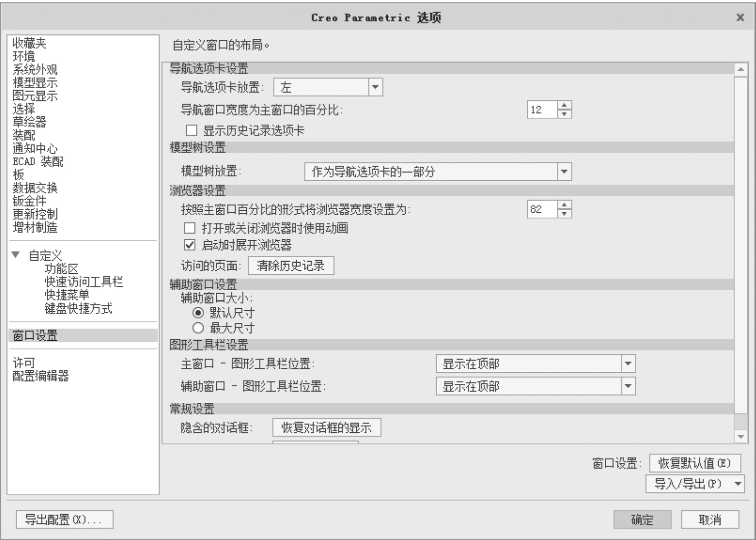
Task: Click the 自定义 tree label
Action: pos(45,255)
